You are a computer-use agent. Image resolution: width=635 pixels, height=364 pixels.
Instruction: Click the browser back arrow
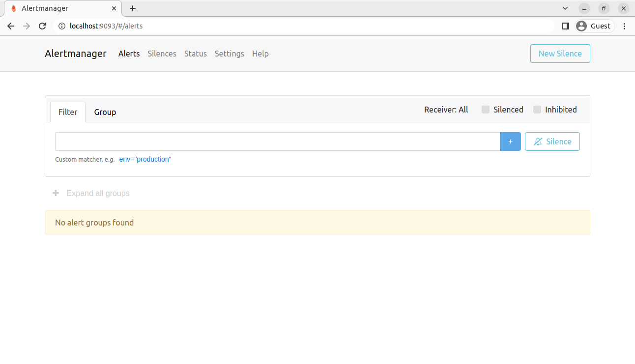(11, 26)
